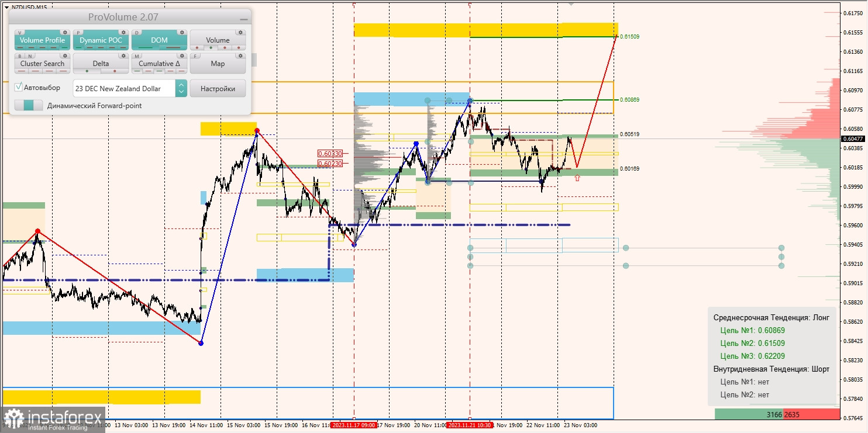
Task: Toggle Dynamic POC indicator
Action: point(101,40)
